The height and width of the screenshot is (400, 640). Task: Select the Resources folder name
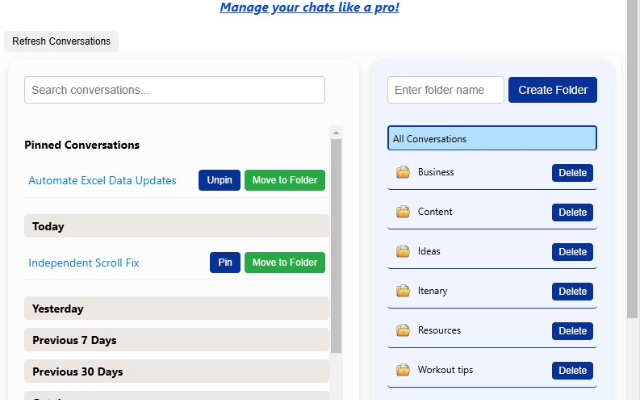[x=439, y=330]
